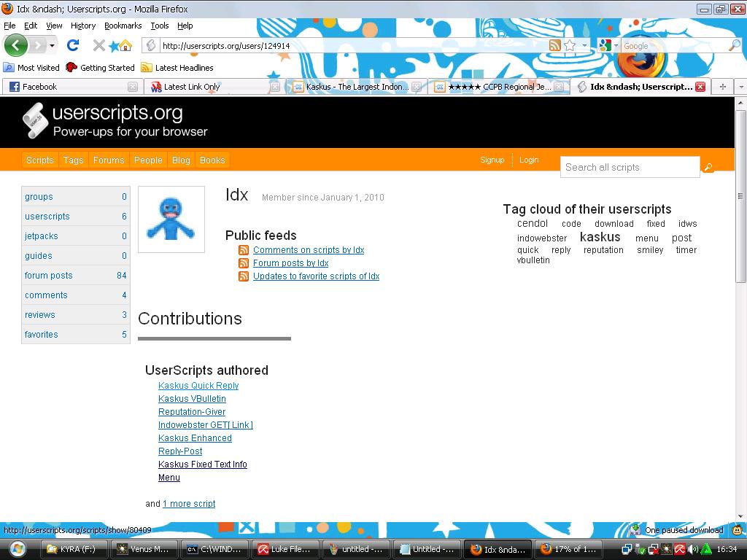Click the RSS feed icon in address bar

(555, 45)
